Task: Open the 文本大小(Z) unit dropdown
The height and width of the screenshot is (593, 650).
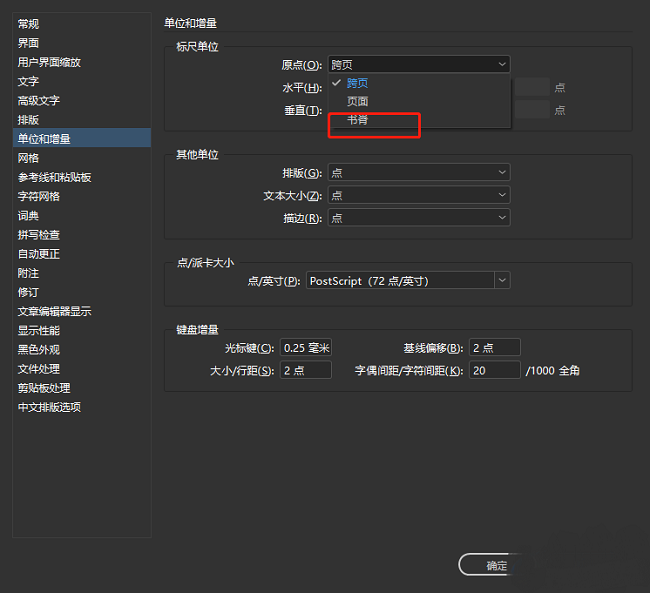Action: point(419,195)
